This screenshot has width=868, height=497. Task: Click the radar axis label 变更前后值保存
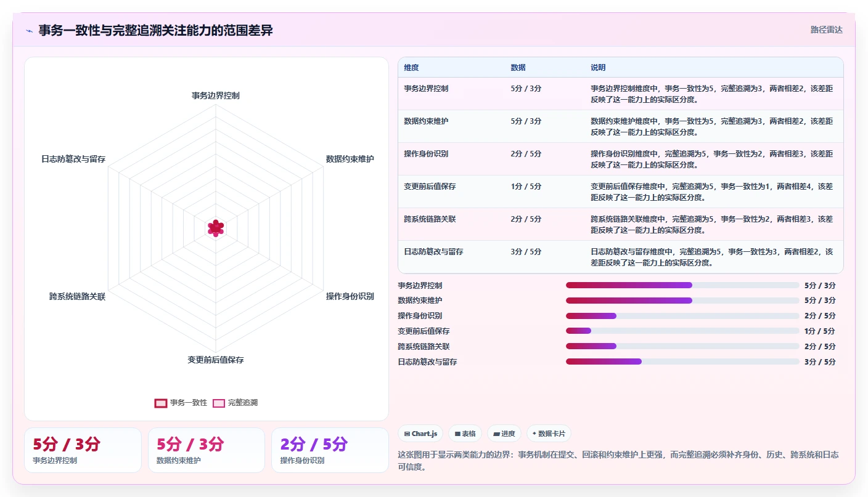click(x=216, y=360)
